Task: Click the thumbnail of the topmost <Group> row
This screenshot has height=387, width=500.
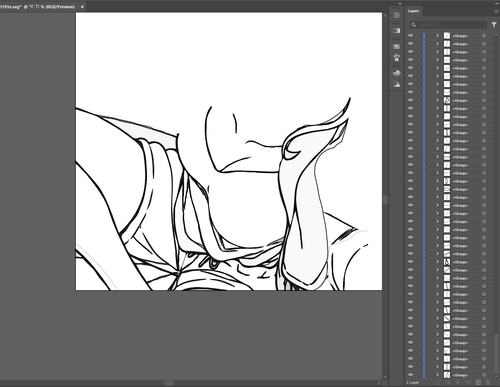Action: [447, 36]
